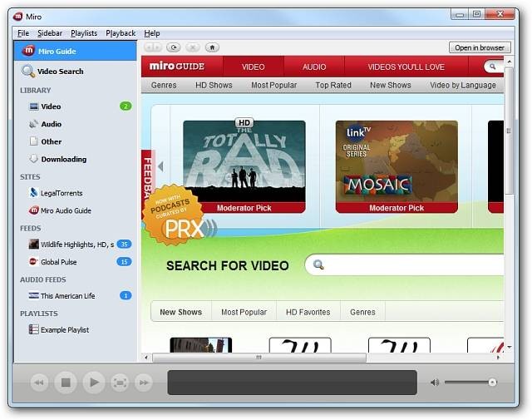Click the blue 15 badge on Global Pulse

click(124, 262)
